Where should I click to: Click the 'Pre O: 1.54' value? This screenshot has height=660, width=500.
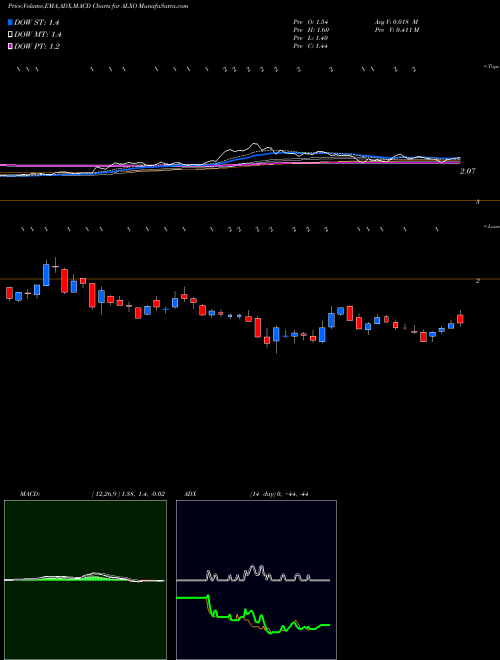click(x=311, y=22)
